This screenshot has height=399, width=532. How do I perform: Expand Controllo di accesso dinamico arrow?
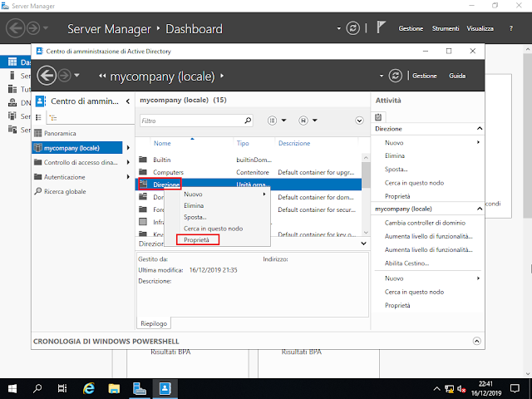[x=128, y=162]
